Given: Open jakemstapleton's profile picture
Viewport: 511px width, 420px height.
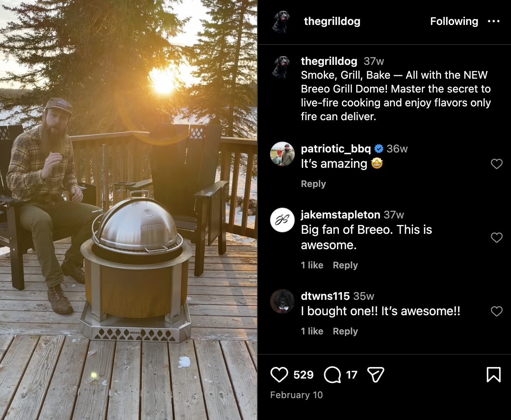Looking at the screenshot, I should click(282, 220).
